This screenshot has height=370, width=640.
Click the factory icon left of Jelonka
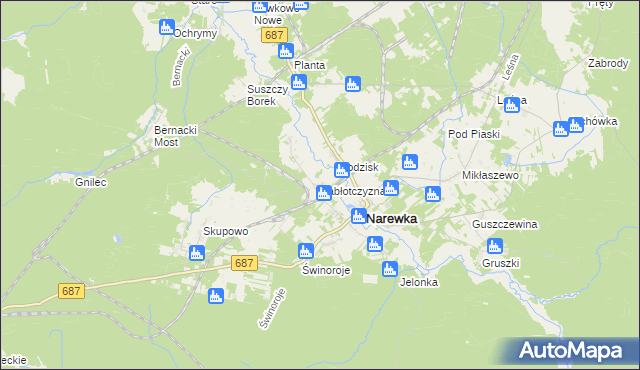390,269
